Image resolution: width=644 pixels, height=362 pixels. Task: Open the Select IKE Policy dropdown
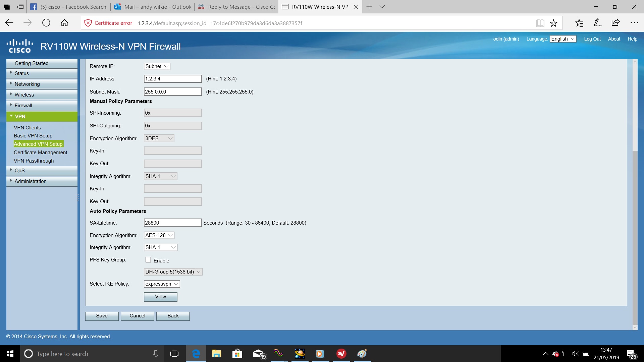(162, 284)
